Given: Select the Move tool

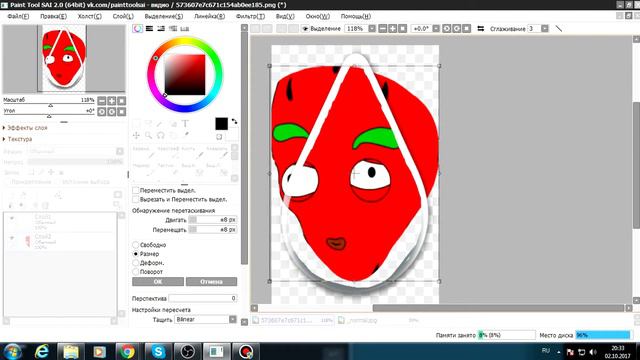Looking at the screenshot, I should 136,135.
